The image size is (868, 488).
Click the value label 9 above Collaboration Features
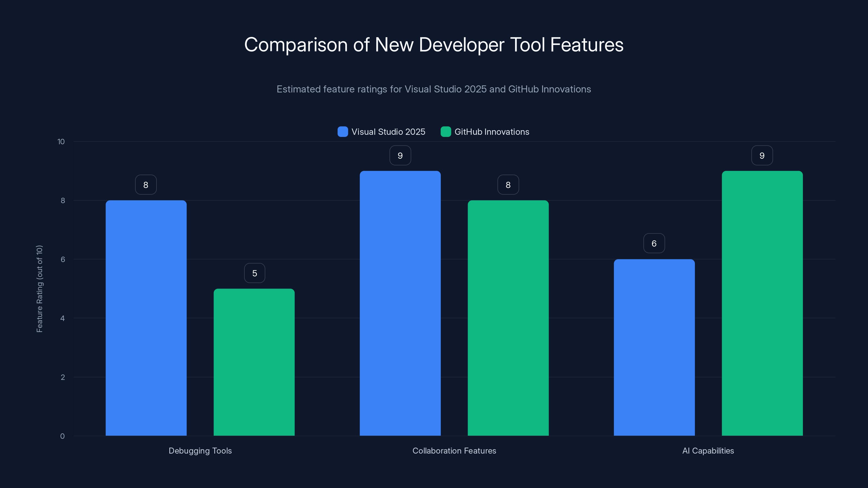(x=400, y=155)
